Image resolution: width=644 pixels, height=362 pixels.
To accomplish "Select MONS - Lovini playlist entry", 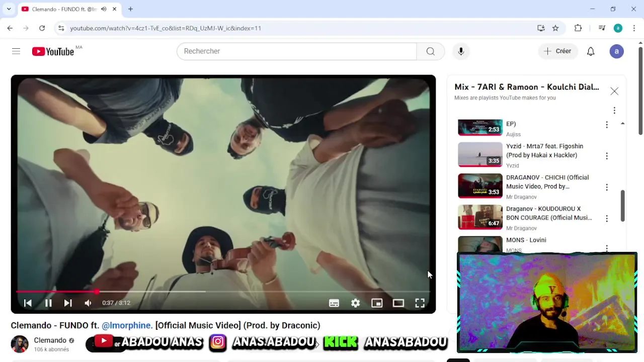I will tap(526, 240).
